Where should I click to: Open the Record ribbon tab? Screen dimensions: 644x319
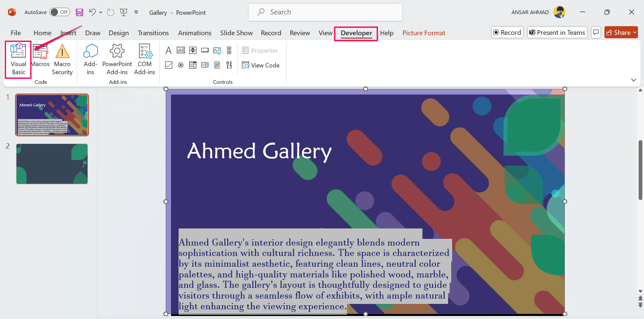[271, 33]
